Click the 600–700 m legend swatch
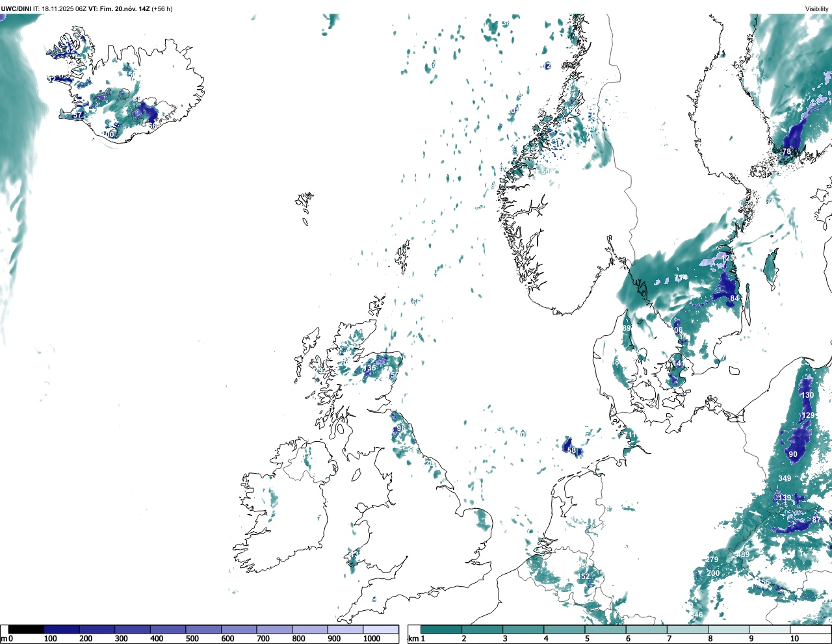Viewport: 832px width, 644px height. pyautogui.click(x=239, y=629)
